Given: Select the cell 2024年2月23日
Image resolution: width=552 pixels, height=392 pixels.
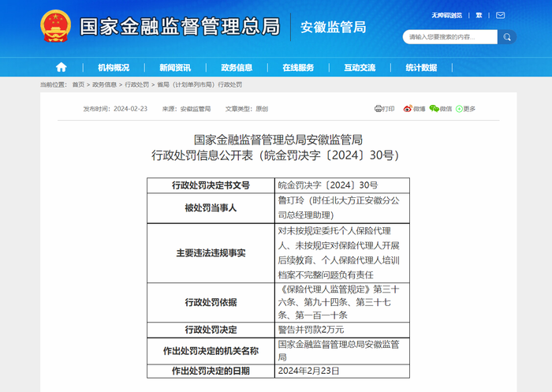Looking at the screenshot, I should [341, 371].
